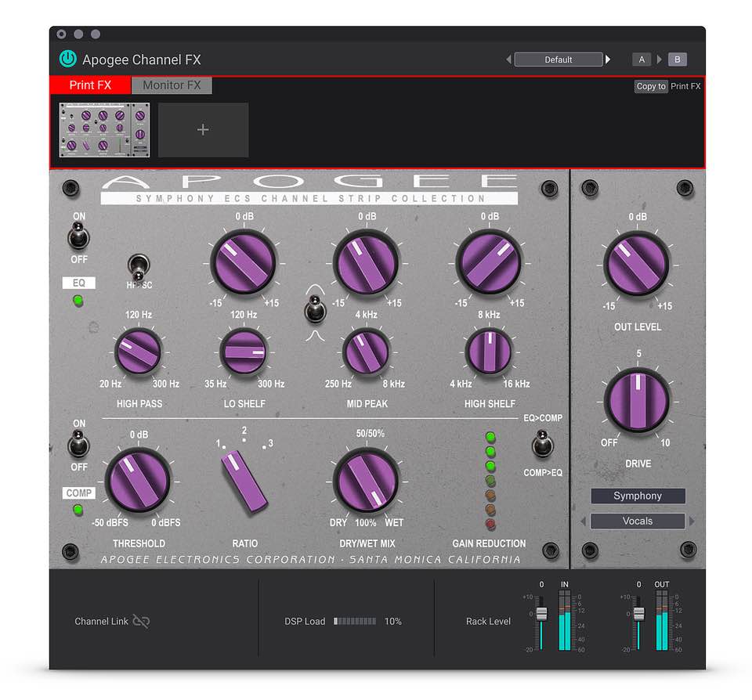Screen dimensions: 752x700
Task: Click the 10% DSP Load value
Action: pyautogui.click(x=392, y=622)
